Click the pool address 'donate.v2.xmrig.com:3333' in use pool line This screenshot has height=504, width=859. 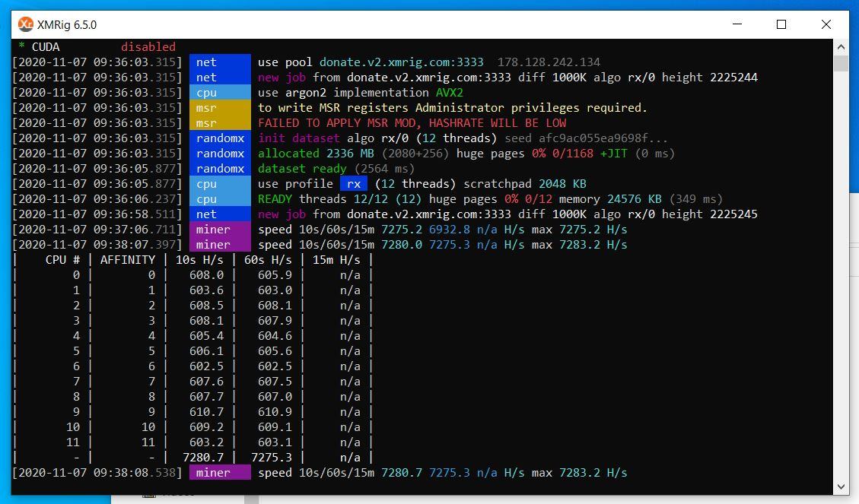click(402, 62)
